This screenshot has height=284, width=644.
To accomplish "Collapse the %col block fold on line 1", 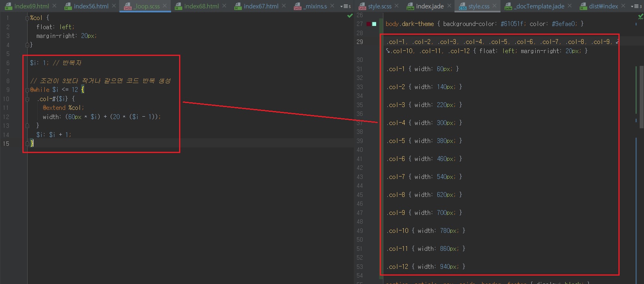I will coord(27,18).
